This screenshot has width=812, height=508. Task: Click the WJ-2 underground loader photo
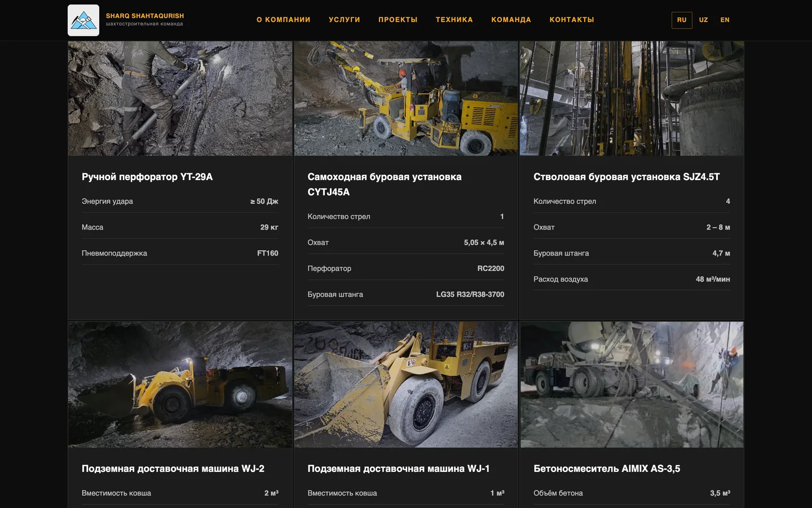click(x=180, y=384)
